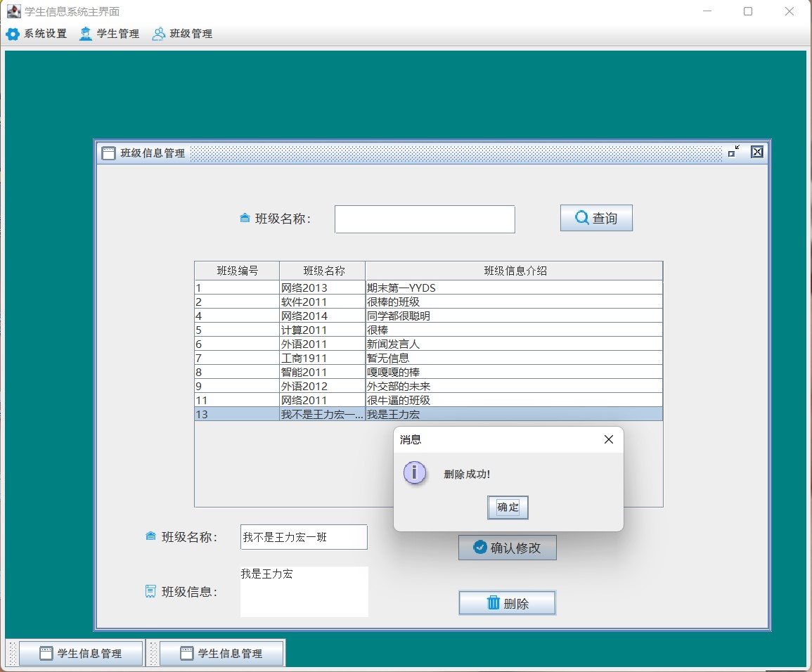812x672 pixels.
Task: Click the 确定 button in the message dialog
Action: tap(508, 508)
